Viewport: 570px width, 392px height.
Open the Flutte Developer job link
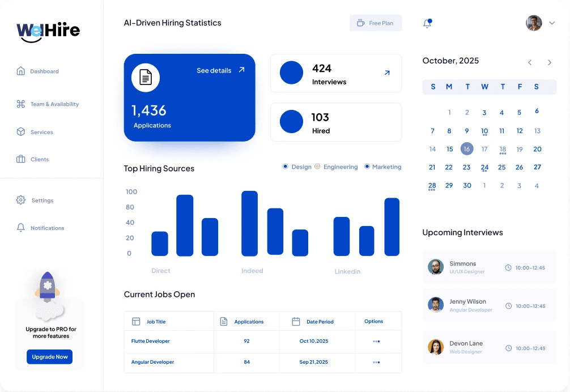click(151, 341)
